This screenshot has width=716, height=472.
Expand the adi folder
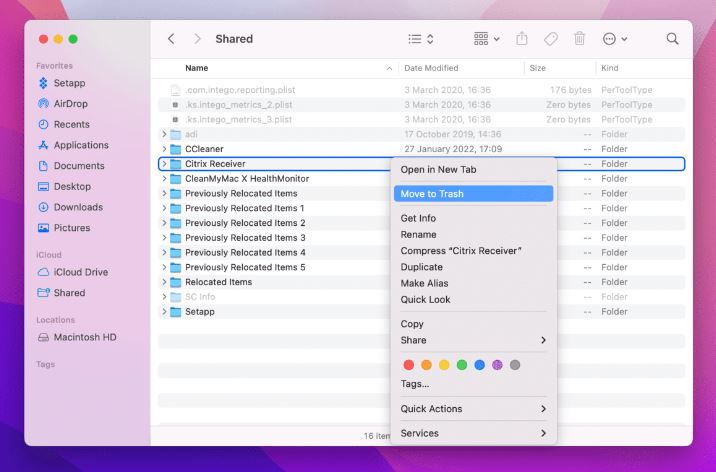(x=164, y=134)
